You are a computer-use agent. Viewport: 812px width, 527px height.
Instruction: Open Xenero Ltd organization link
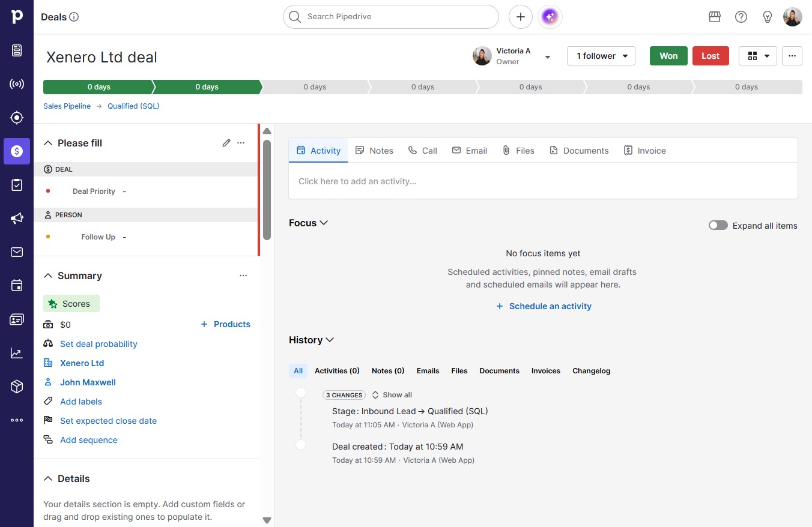[82, 363]
